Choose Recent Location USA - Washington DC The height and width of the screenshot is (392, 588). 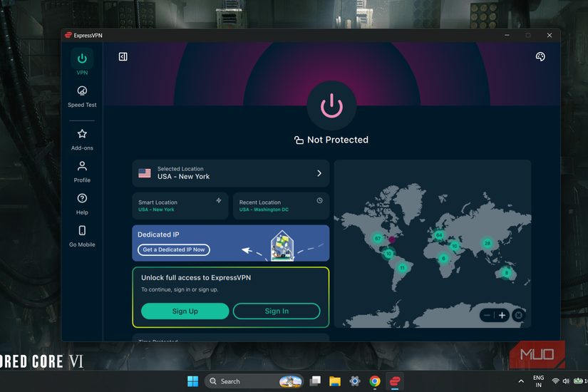(281, 205)
